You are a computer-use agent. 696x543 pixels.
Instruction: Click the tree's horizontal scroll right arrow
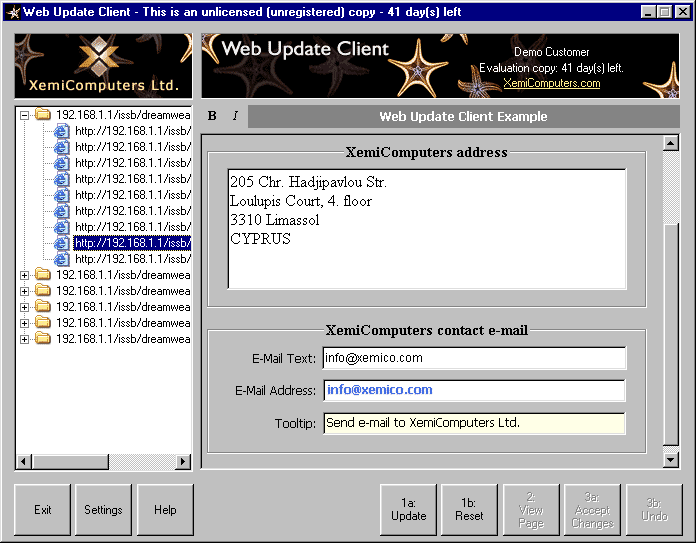coord(183,462)
